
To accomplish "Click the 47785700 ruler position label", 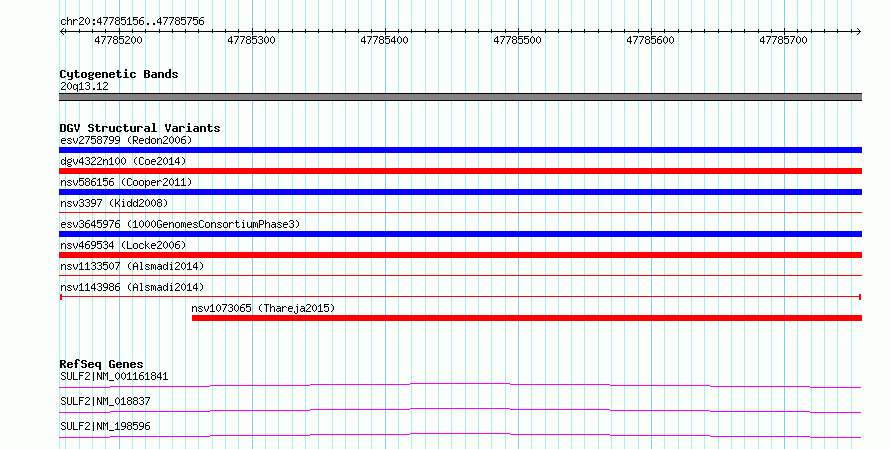I will (x=783, y=40).
